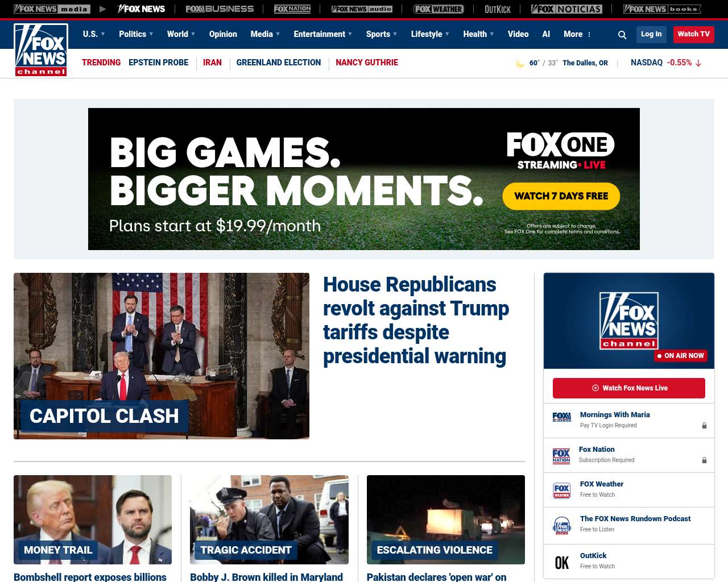Click lock icon beside Mornings With Maria

tap(704, 426)
